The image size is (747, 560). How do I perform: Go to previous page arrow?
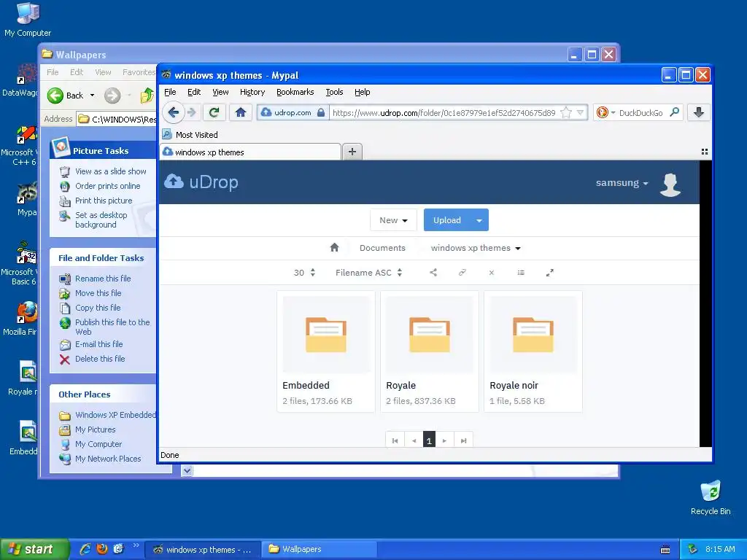414,440
